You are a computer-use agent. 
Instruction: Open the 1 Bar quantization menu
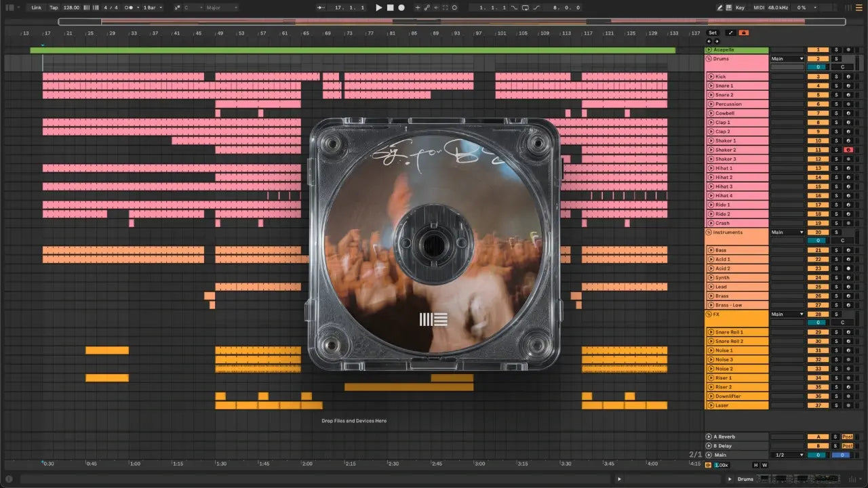pyautogui.click(x=152, y=7)
